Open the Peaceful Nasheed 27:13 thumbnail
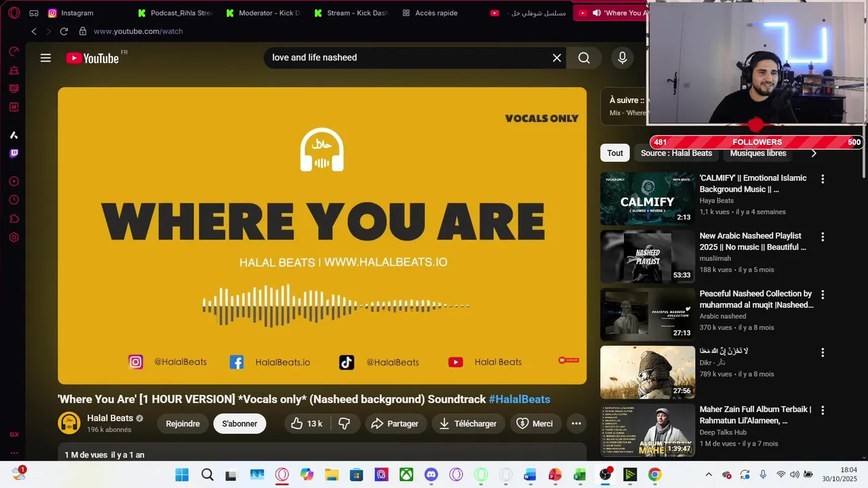Screen dimensions: 868x488 click(648, 314)
